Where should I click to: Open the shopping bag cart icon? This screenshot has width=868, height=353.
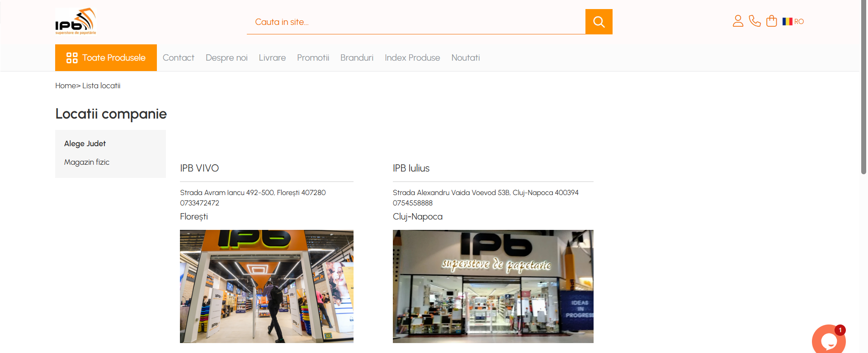pos(771,21)
